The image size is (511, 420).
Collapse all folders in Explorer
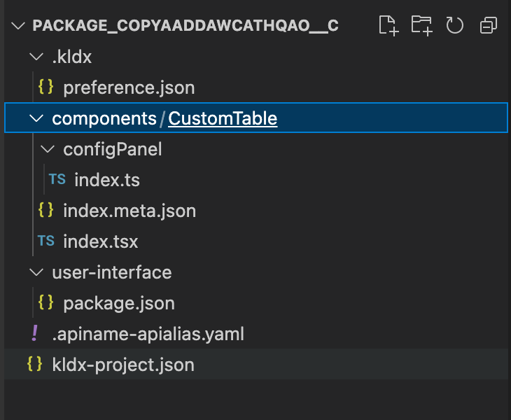click(488, 25)
